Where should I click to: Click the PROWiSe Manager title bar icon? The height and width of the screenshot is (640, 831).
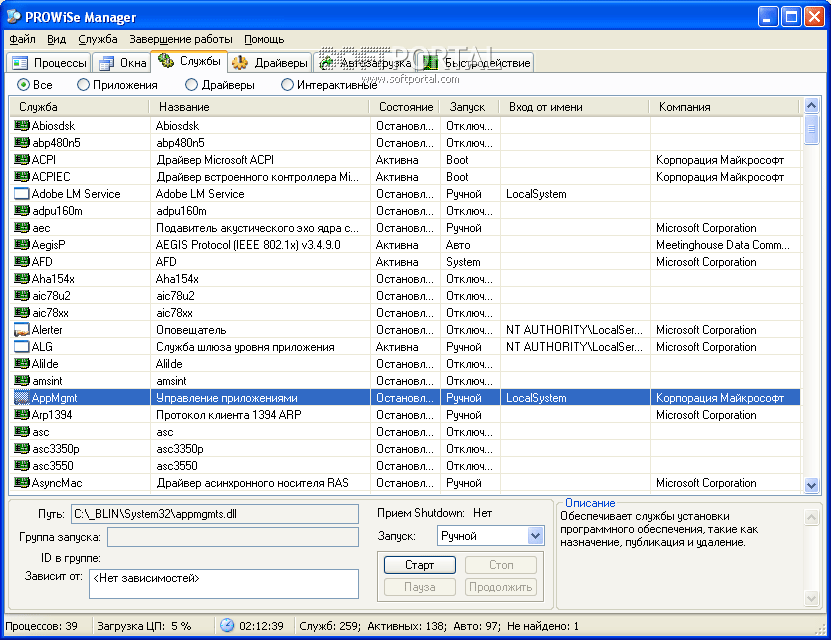coord(13,16)
